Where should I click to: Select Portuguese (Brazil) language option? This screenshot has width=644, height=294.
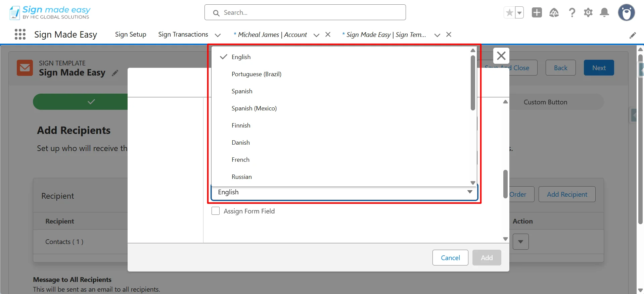[x=340, y=74]
